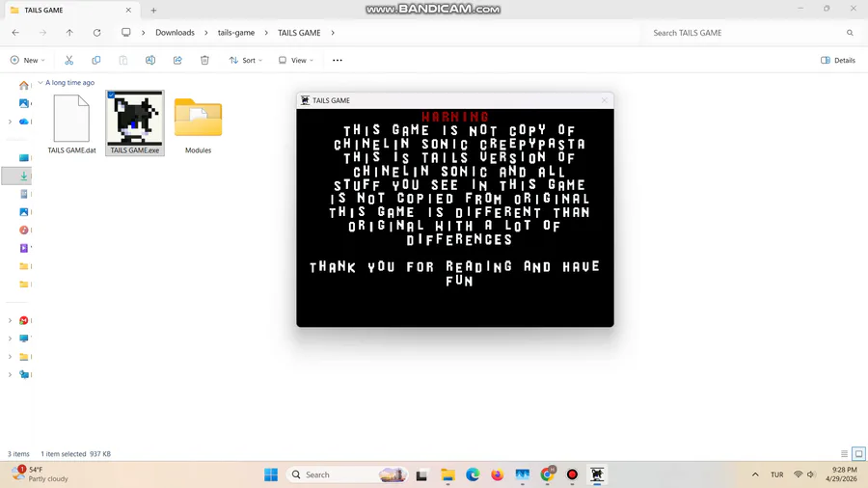Open the New item dropdown
The width and height of the screenshot is (868, 488).
pyautogui.click(x=28, y=61)
